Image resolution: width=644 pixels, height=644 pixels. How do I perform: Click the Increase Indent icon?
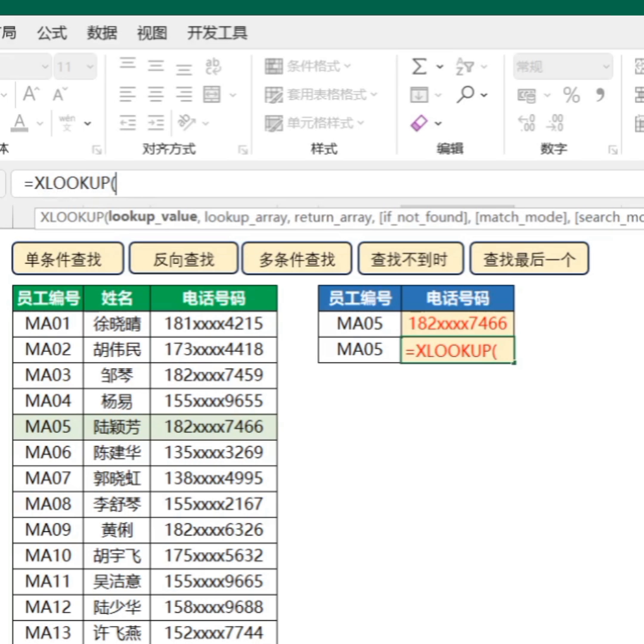click(156, 123)
